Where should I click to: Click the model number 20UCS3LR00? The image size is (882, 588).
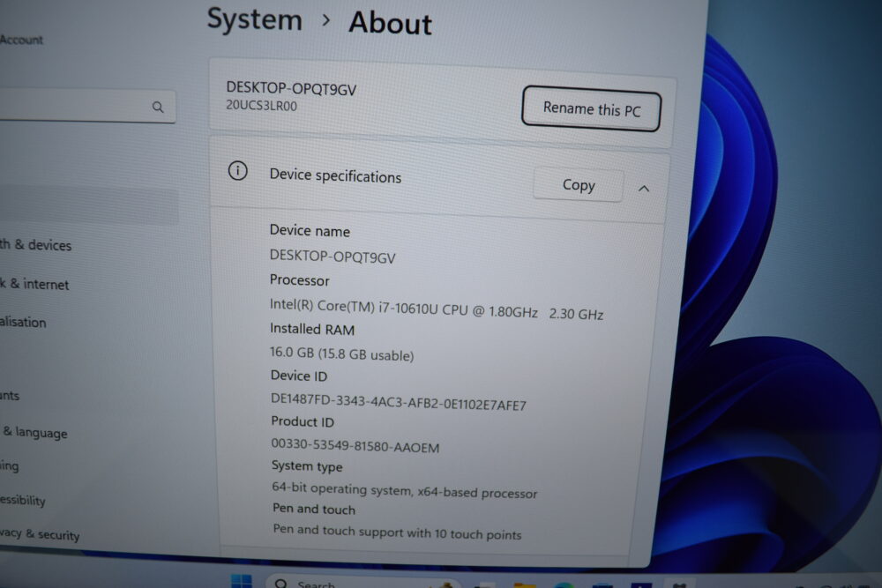coord(261,105)
